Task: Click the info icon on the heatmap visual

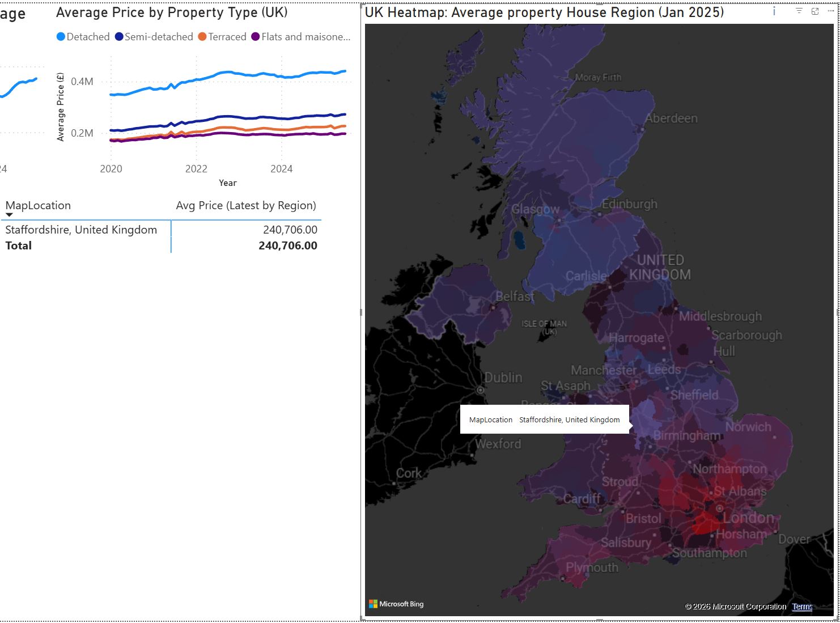Action: pos(774,11)
